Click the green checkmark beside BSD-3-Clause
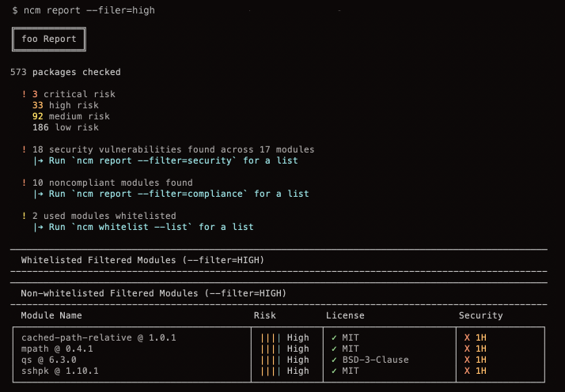Image resolution: width=565 pixels, height=392 pixels. [334, 360]
